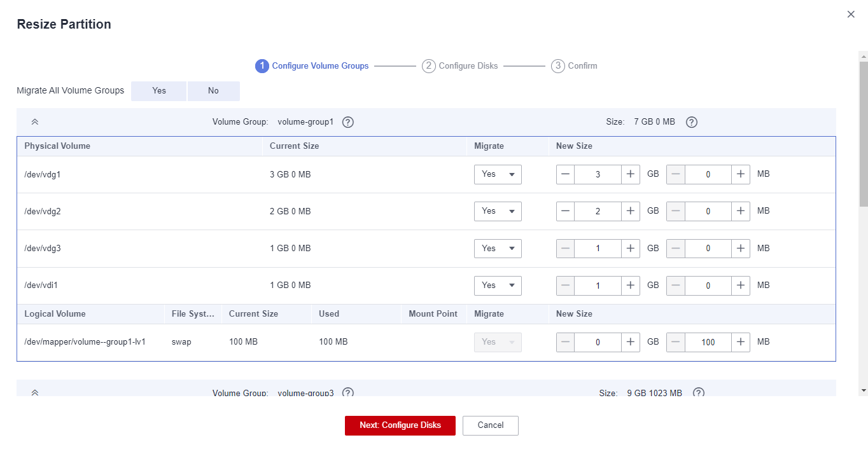Collapse the volume-group3 section
Screen dimensions: 868x454
point(35,392)
